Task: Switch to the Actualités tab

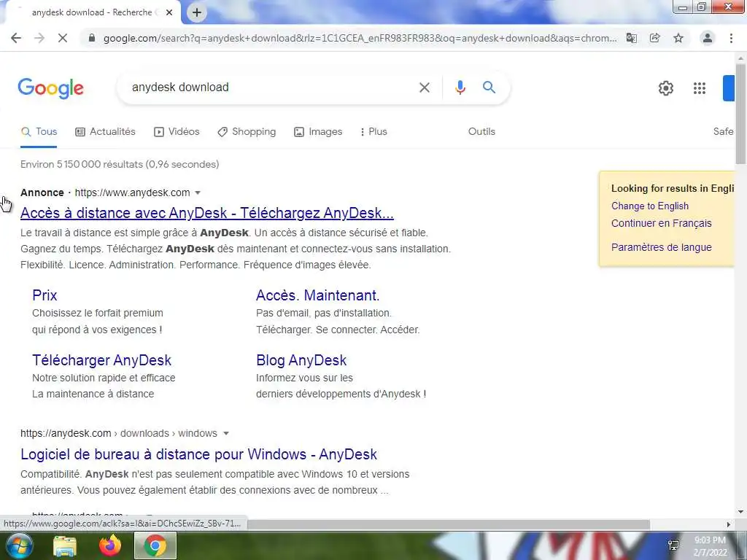Action: 105,132
